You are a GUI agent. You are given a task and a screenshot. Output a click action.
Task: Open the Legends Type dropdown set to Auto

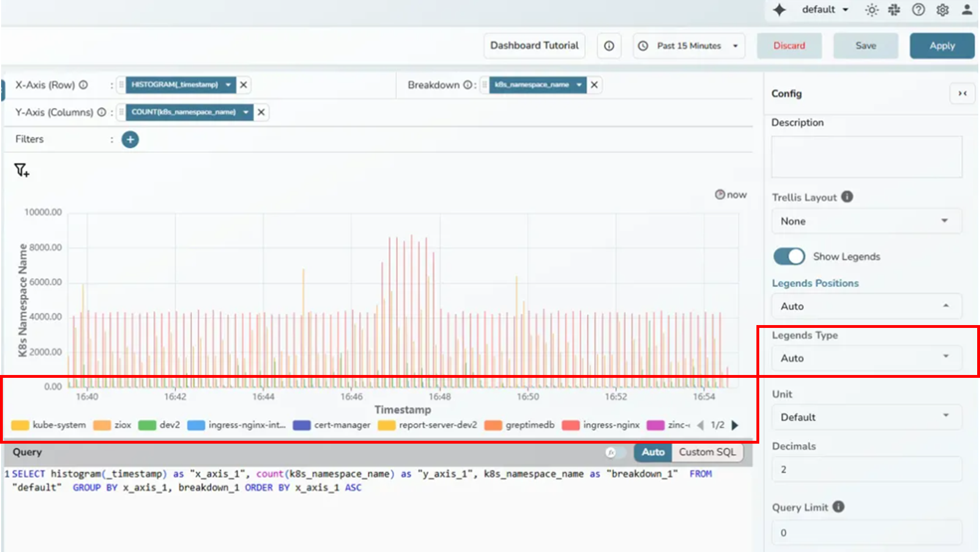(865, 358)
